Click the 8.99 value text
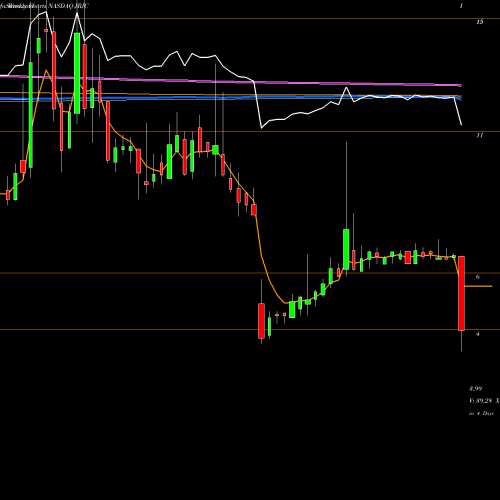The height and width of the screenshot is (500, 500). (475, 389)
